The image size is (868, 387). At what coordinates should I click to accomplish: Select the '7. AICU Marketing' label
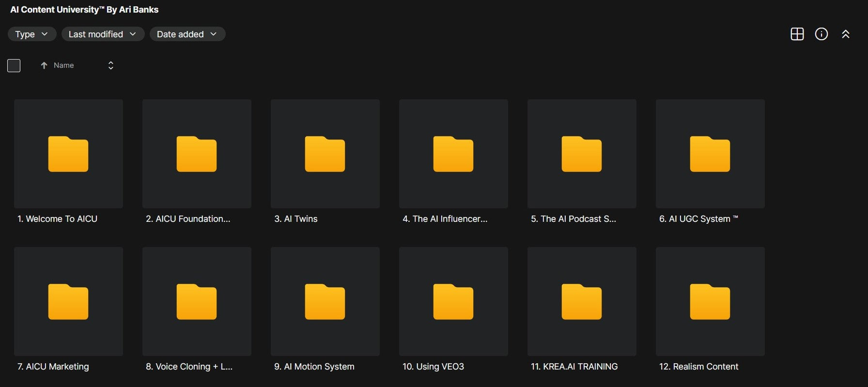(53, 367)
